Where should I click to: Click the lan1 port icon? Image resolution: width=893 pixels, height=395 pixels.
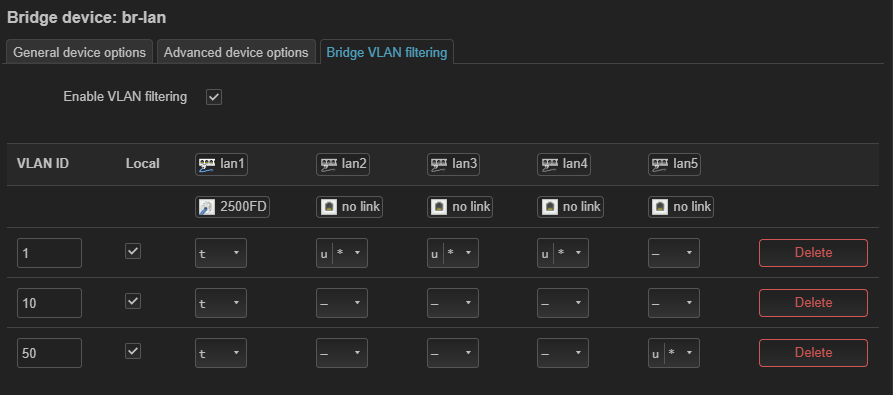(x=206, y=165)
